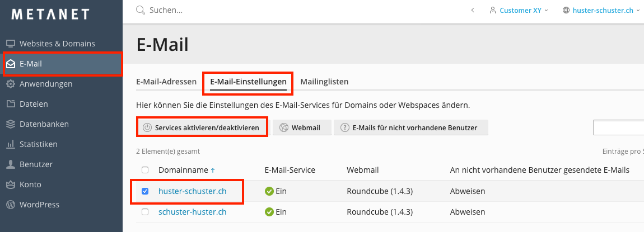Image resolution: width=644 pixels, height=232 pixels.
Task: Click the Datenbanken stack icon
Action: coord(10,124)
